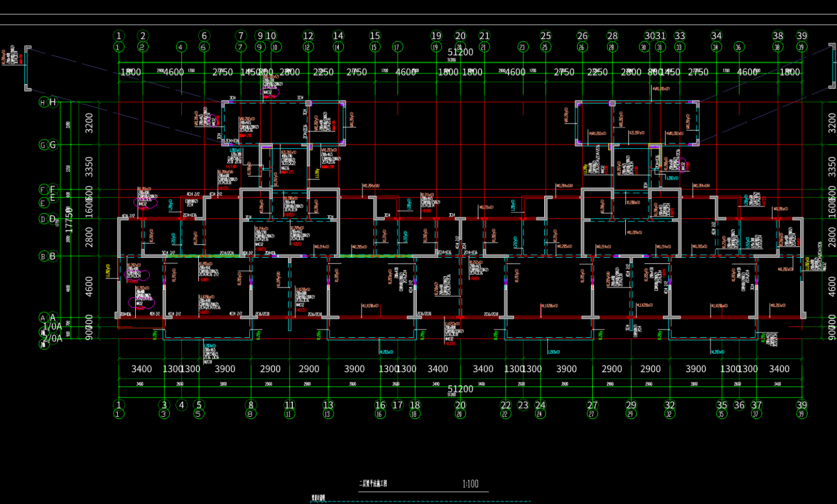Click the large axis number 35 label
The height and width of the screenshot is (504, 837).
(x=722, y=405)
